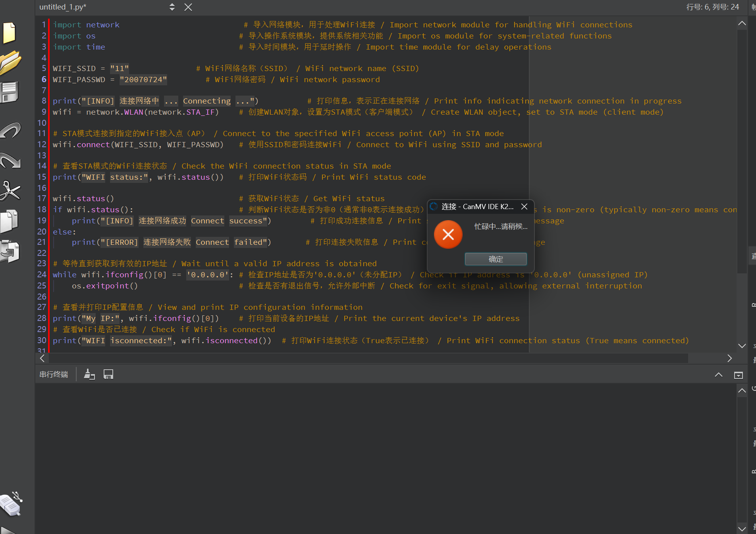
Task: Click the 确定 button in the error dialog
Action: (x=496, y=259)
